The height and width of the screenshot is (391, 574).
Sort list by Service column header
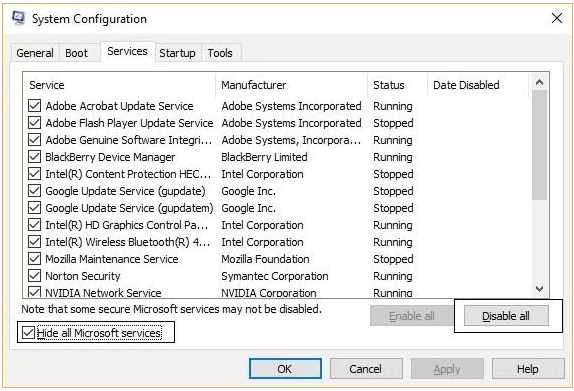point(120,85)
